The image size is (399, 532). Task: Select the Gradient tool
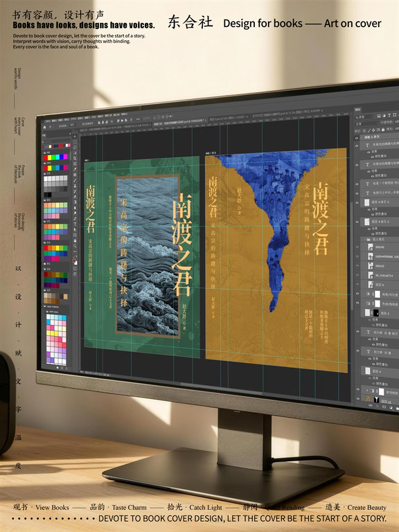coord(75,202)
